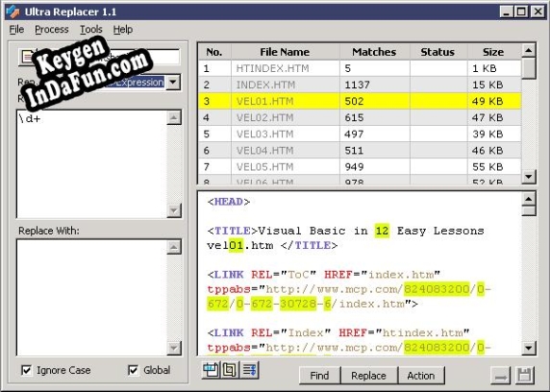Viewport: 550px width, 392px height.
Task: Toggle the Ignore Case checkbox
Action: click(x=27, y=370)
